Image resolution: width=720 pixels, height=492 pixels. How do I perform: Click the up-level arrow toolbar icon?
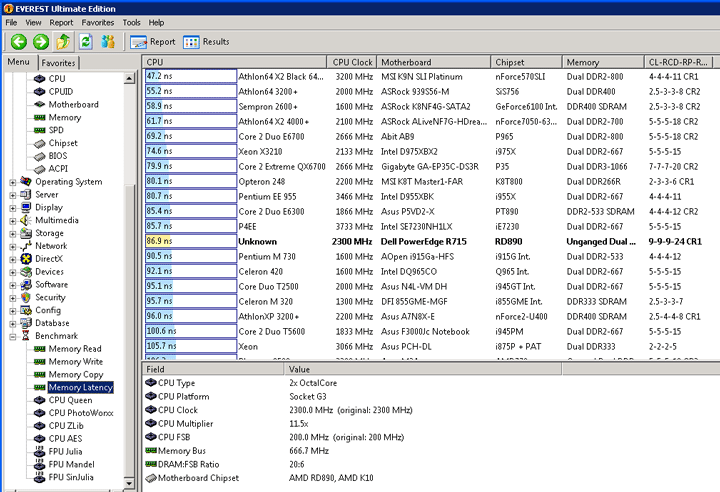click(63, 42)
